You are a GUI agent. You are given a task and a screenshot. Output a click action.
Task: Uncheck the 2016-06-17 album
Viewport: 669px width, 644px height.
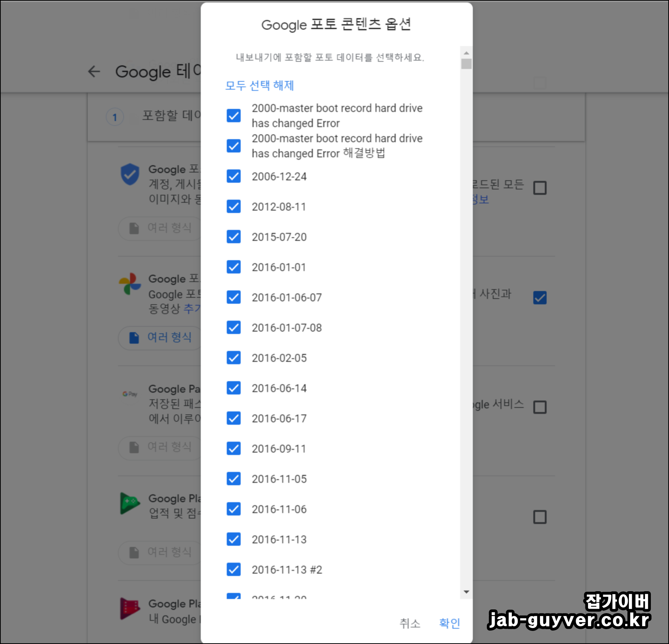point(234,418)
